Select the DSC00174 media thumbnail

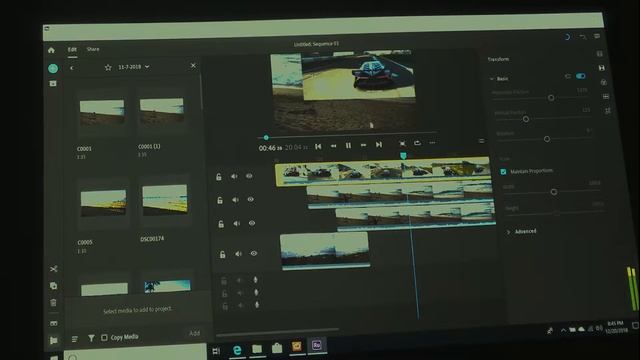pos(164,199)
